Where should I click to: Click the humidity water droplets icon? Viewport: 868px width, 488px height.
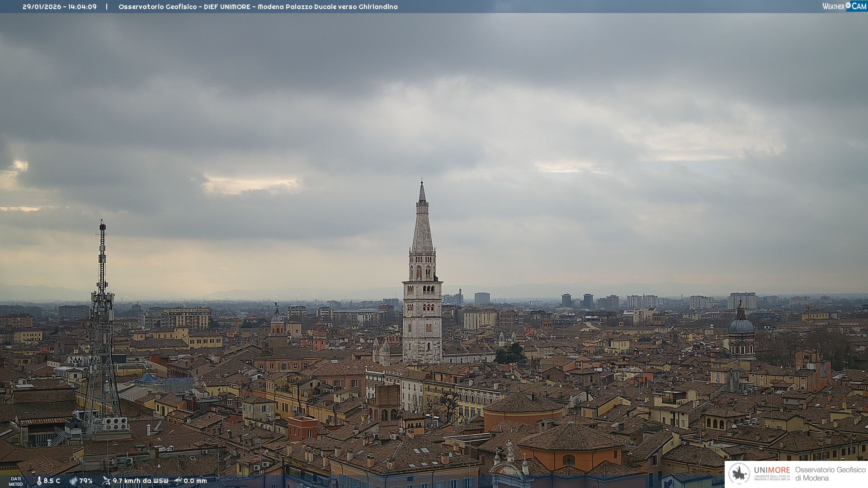coord(73,481)
